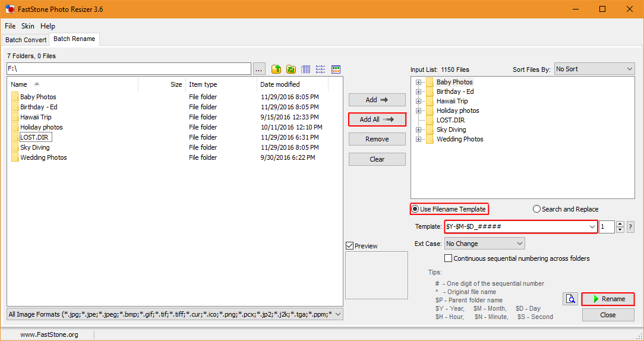Click the Add All button
The height and width of the screenshot is (341, 644).
[377, 119]
